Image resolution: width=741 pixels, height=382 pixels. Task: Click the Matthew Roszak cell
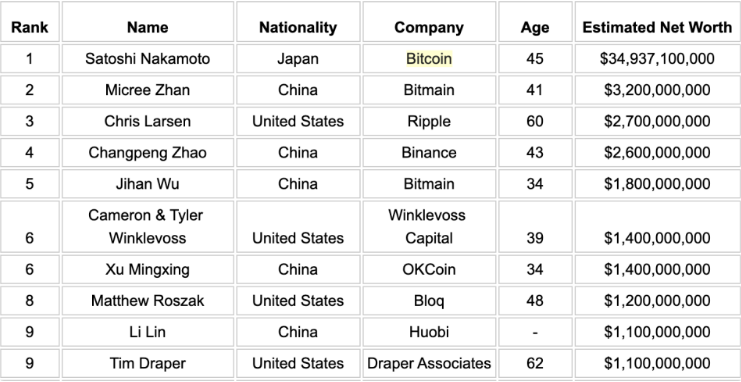pos(147,300)
